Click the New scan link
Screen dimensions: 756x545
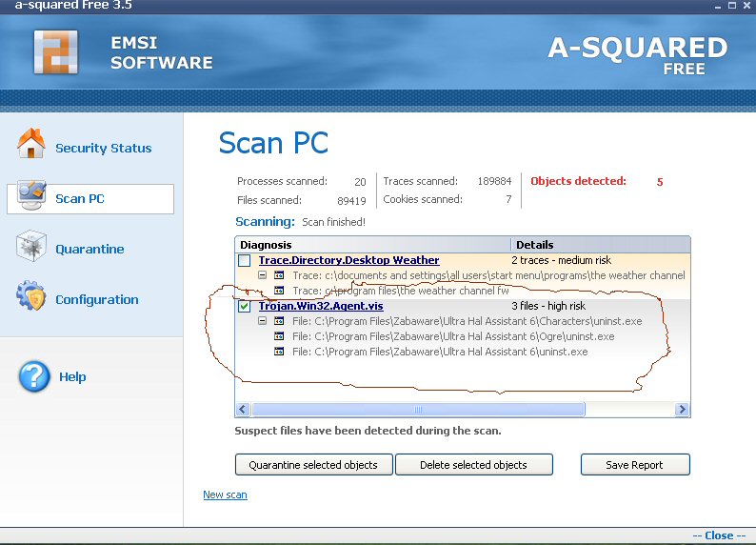coord(225,495)
